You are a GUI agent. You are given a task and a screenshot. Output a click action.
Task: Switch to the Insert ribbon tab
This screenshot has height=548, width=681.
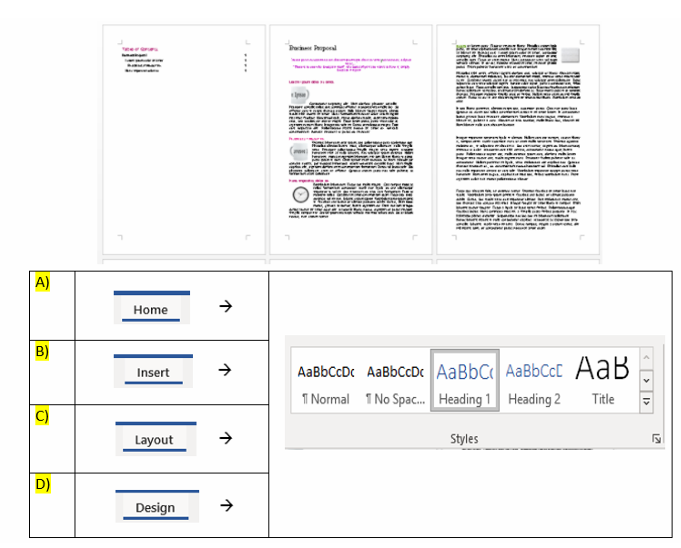coord(153,372)
